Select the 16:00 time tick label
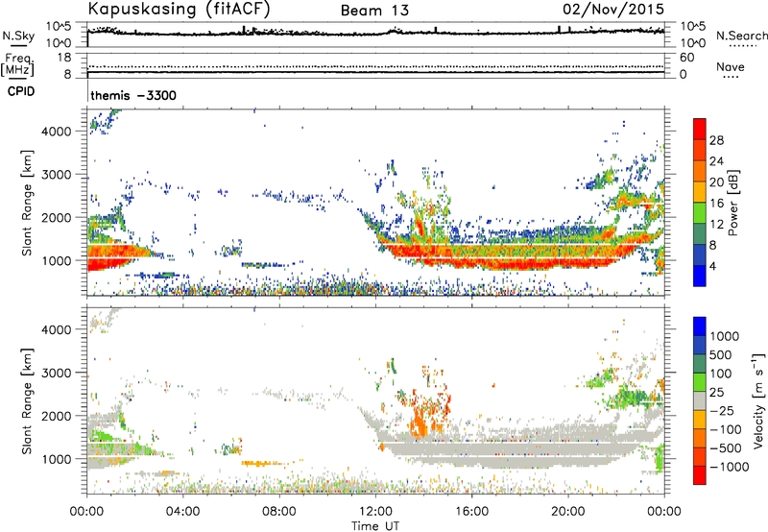The height and width of the screenshot is (532, 768). pyautogui.click(x=471, y=512)
